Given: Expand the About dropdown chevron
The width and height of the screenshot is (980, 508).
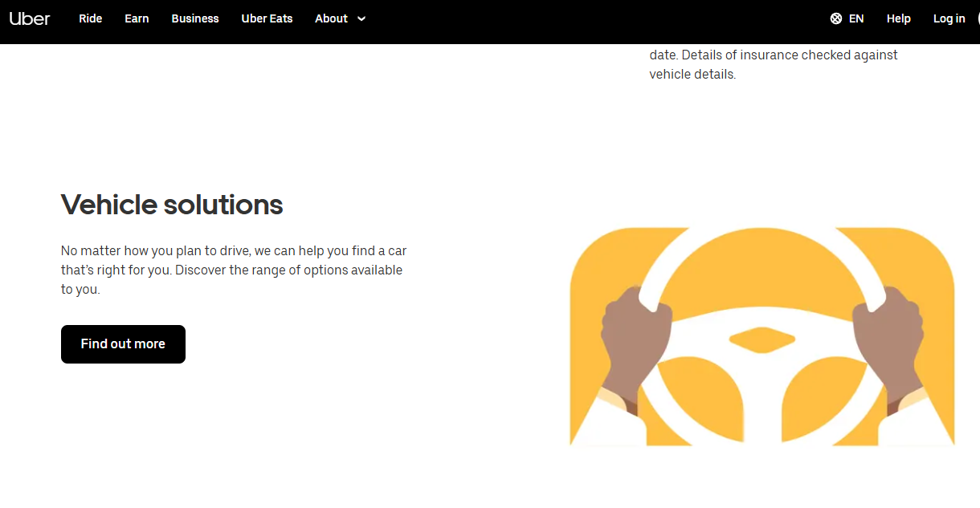Looking at the screenshot, I should pyautogui.click(x=361, y=18).
